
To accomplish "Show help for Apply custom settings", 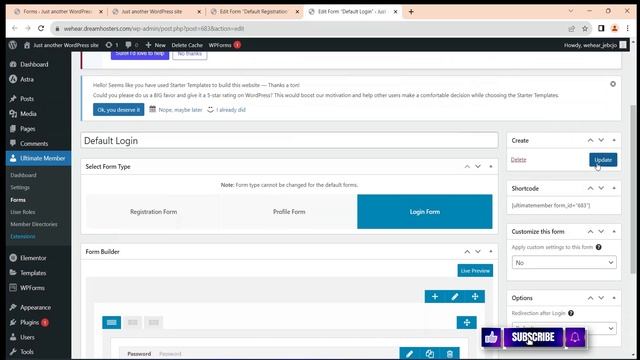I will click(598, 247).
